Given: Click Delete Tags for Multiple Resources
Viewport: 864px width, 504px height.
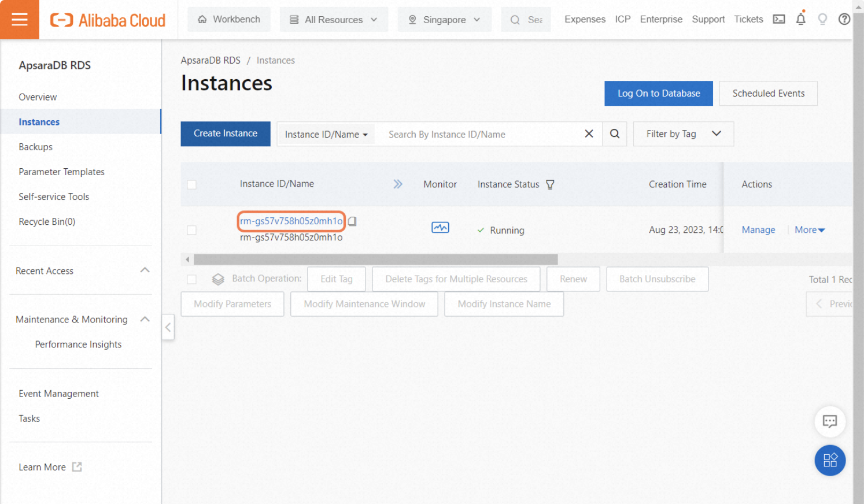Looking at the screenshot, I should pos(456,279).
